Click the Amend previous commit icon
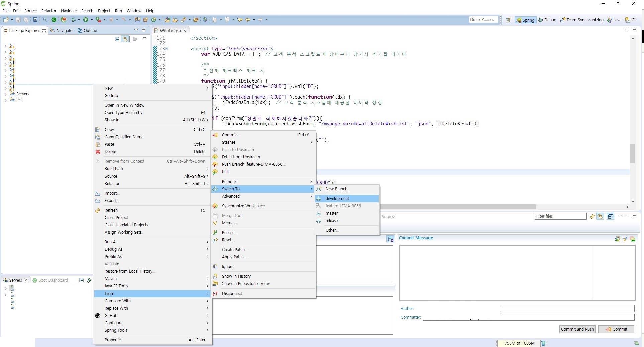 click(x=617, y=239)
